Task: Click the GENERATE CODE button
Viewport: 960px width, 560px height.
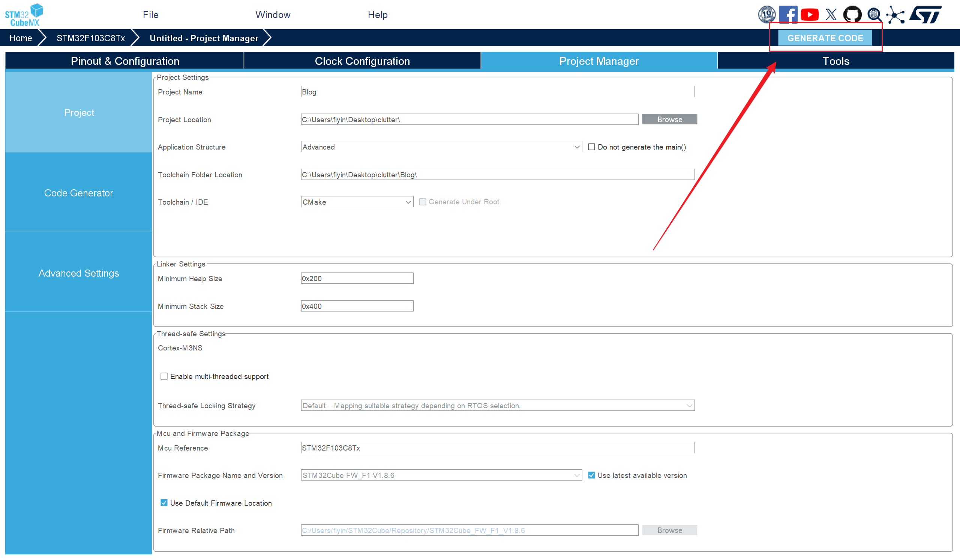Action: 825,38
